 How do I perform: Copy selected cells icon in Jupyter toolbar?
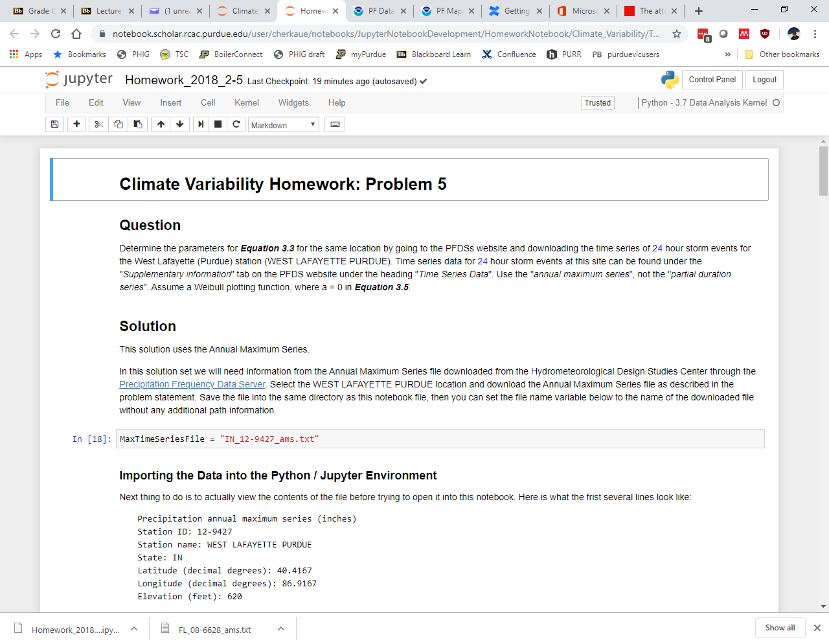coord(119,124)
